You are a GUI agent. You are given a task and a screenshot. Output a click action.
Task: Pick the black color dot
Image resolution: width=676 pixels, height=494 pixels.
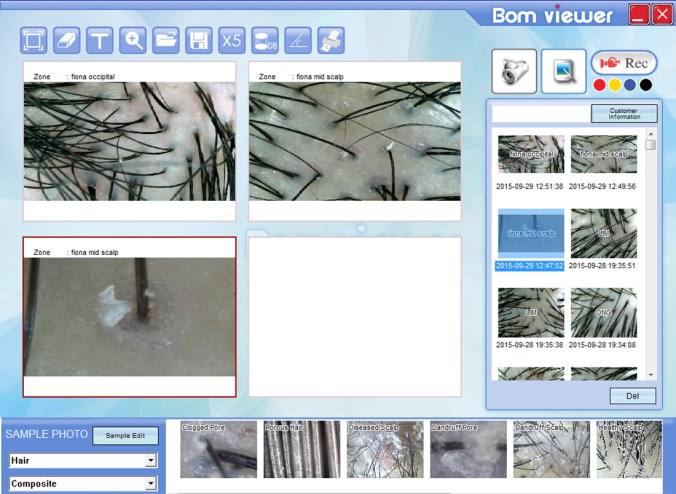pyautogui.click(x=646, y=85)
